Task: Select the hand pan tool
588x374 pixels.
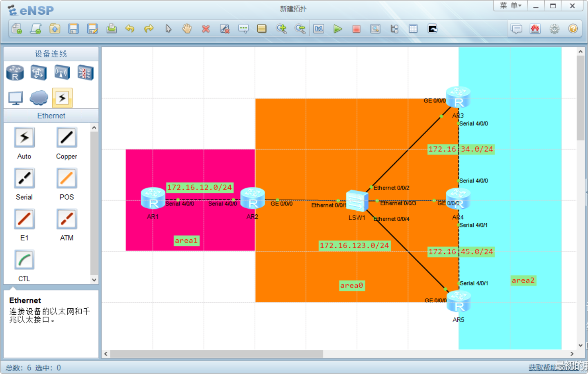Action: click(x=187, y=29)
